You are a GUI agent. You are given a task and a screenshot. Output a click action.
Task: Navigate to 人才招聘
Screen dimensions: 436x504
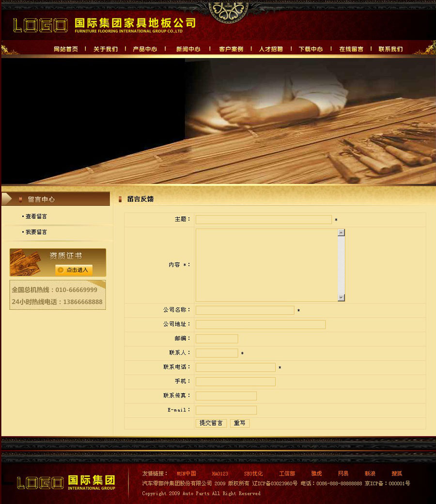tap(271, 49)
